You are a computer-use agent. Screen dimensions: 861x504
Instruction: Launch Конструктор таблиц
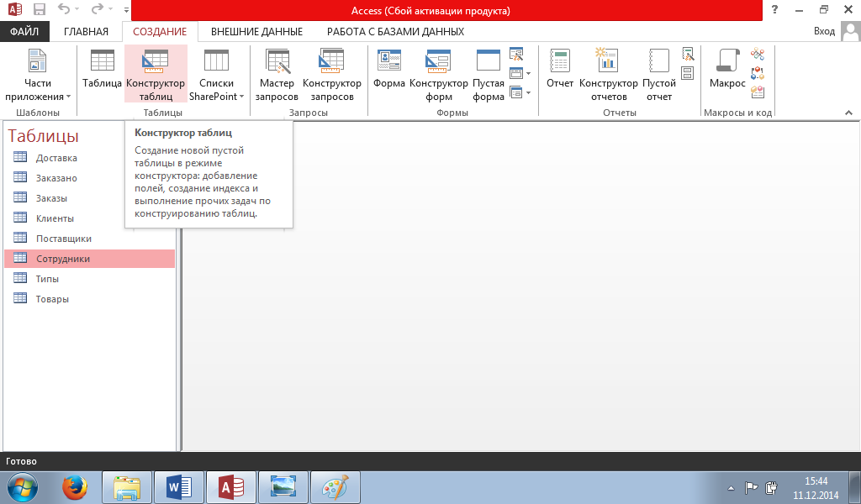pyautogui.click(x=156, y=75)
